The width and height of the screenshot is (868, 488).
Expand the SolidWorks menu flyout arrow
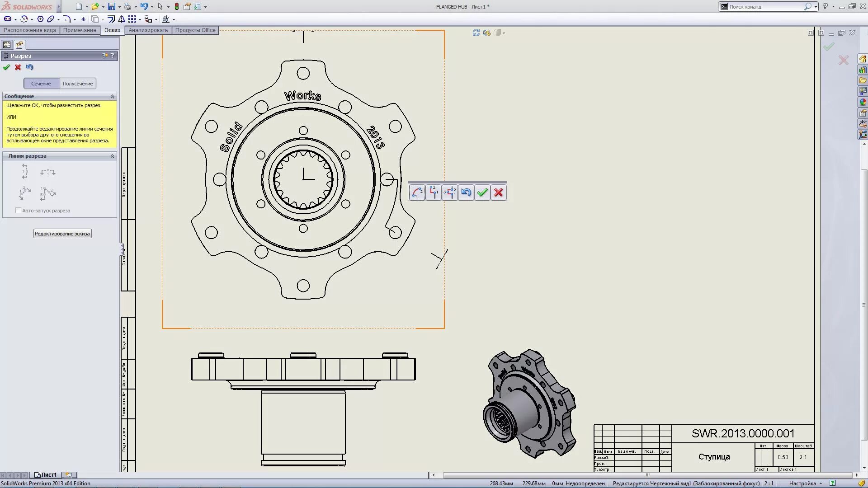coord(58,6)
